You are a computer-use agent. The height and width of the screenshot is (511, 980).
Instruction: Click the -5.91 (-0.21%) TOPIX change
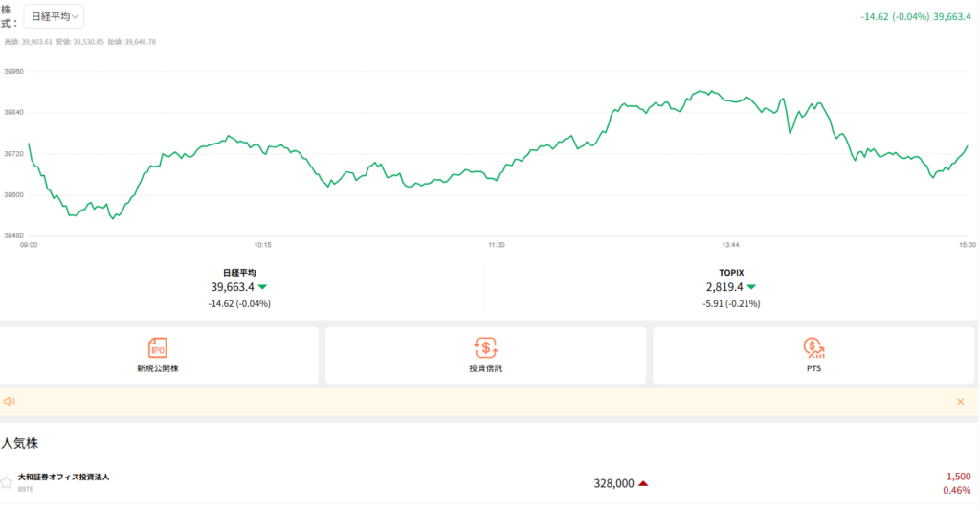click(x=731, y=303)
